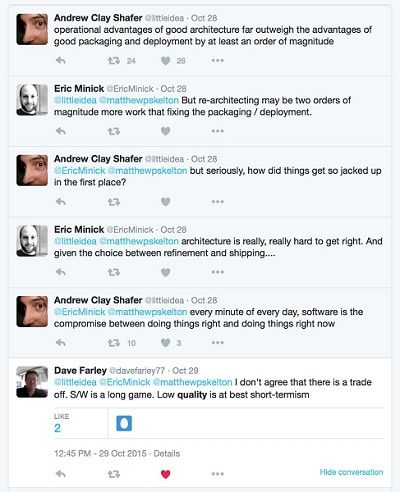Open more options on Dave Farley's tweet
Viewport: 400px width, 492px height.
218,474
